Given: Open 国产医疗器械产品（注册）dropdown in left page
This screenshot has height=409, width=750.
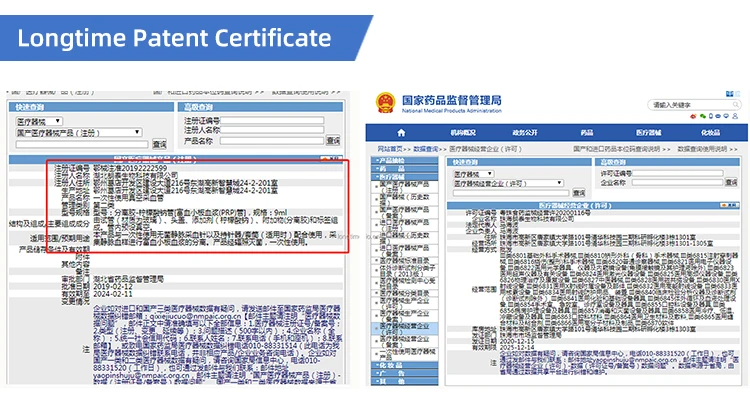Looking at the screenshot, I should pos(79,133).
